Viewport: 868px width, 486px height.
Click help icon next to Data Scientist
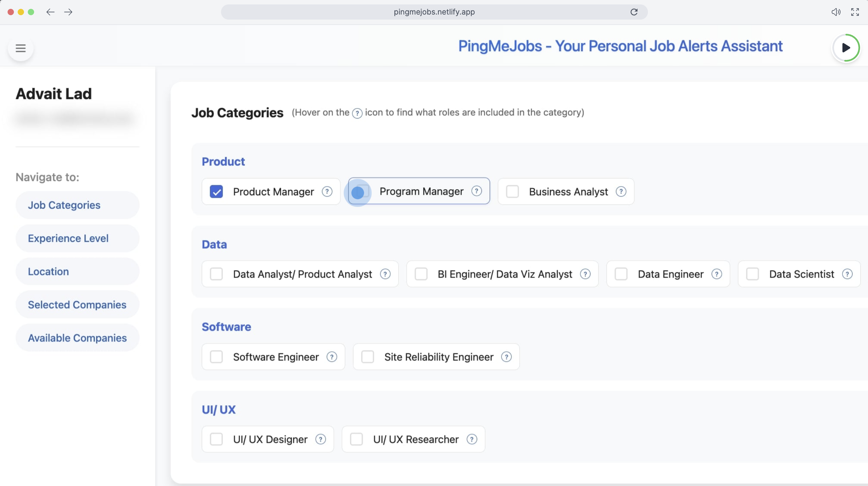(x=847, y=274)
